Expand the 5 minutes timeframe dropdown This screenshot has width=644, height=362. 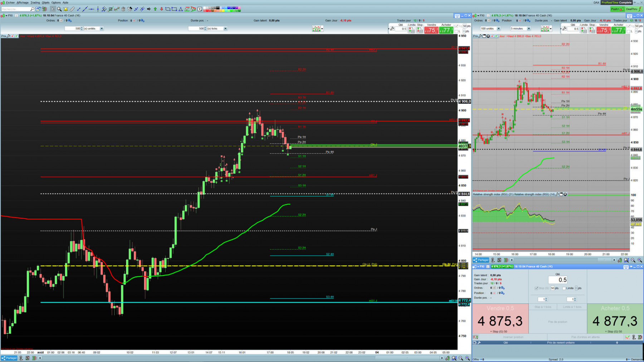pyautogui.click(x=529, y=29)
